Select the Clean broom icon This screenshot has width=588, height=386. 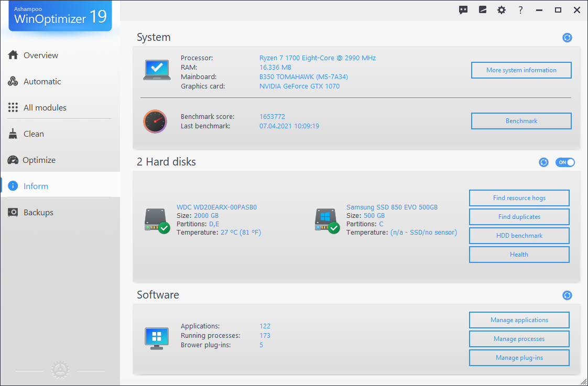tap(12, 134)
